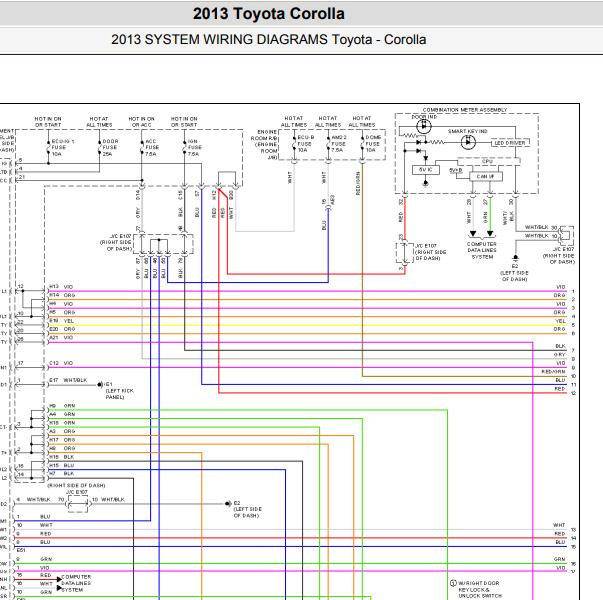Click the DOOR IND LED symbol
This screenshot has height=600, width=603.
[424, 126]
